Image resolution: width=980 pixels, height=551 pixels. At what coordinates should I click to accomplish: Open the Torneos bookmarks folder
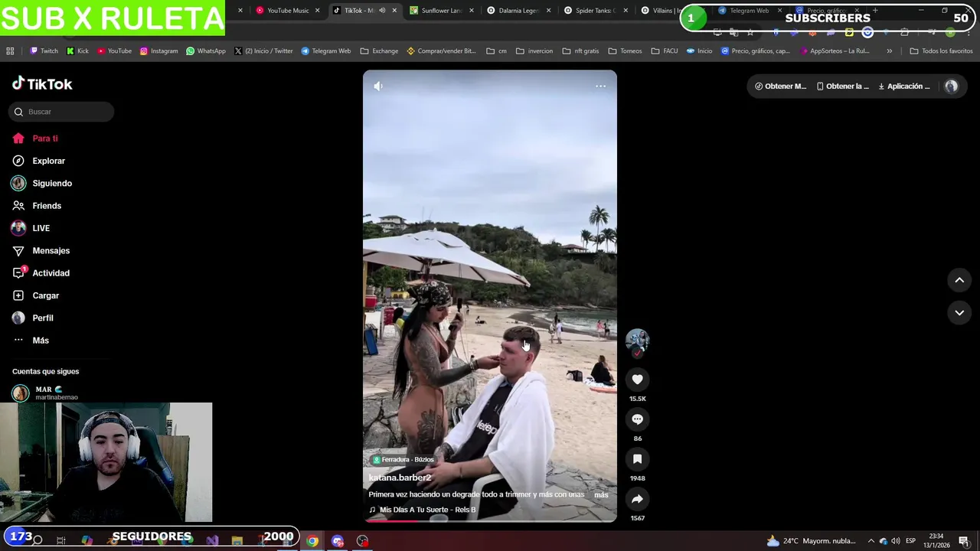[x=625, y=51]
